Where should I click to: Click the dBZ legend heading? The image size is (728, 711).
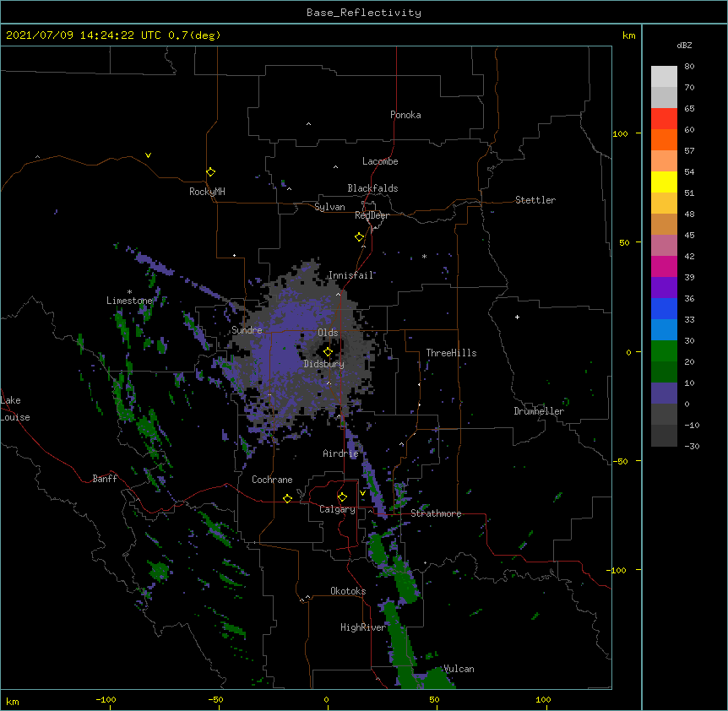[684, 45]
